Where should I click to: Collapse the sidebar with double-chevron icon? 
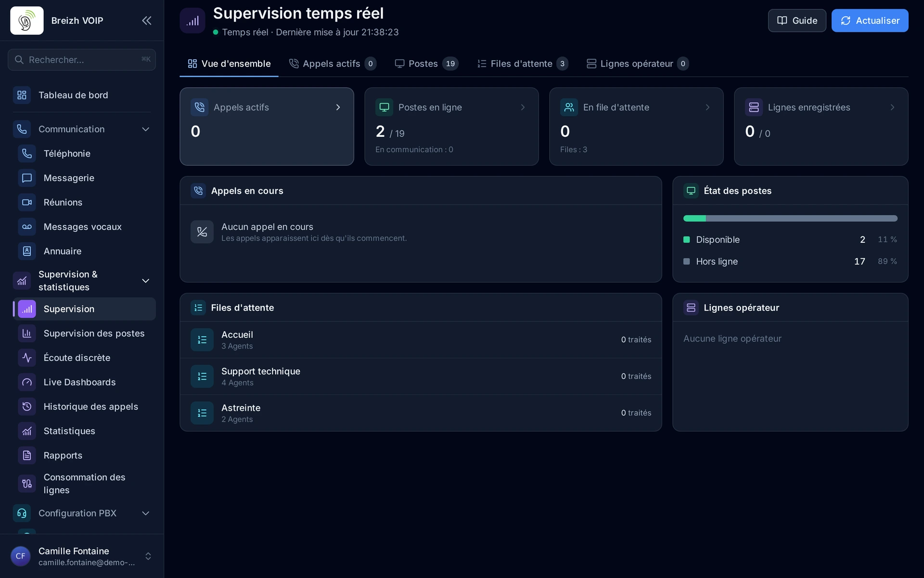pyautogui.click(x=147, y=21)
